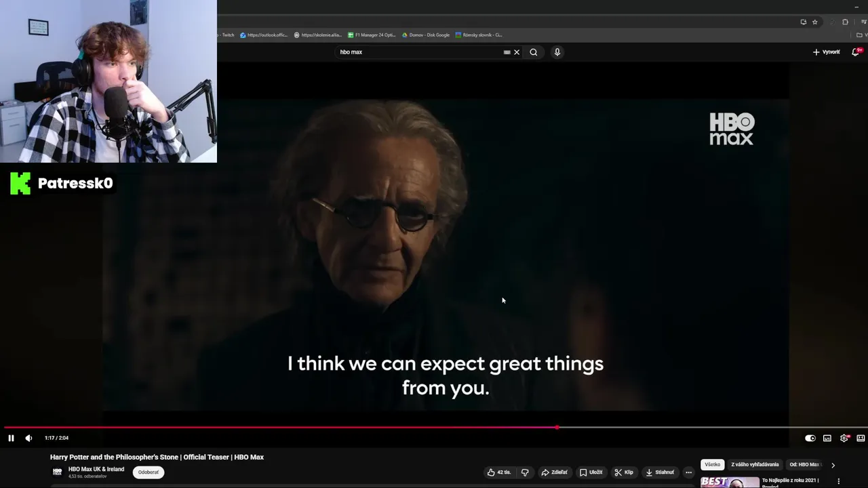This screenshot has width=868, height=488.
Task: Click the HBO max watermark in video
Action: click(x=731, y=129)
